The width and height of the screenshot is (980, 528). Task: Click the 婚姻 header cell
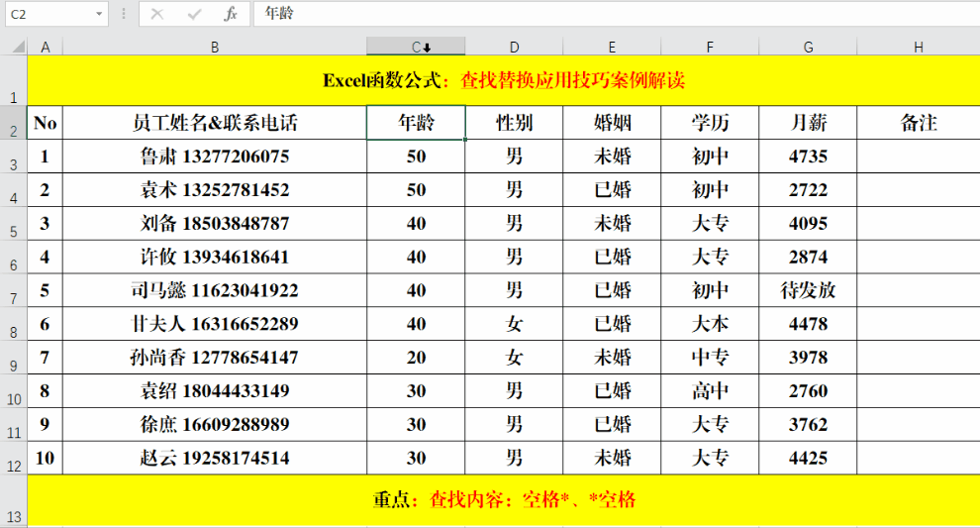click(x=612, y=123)
